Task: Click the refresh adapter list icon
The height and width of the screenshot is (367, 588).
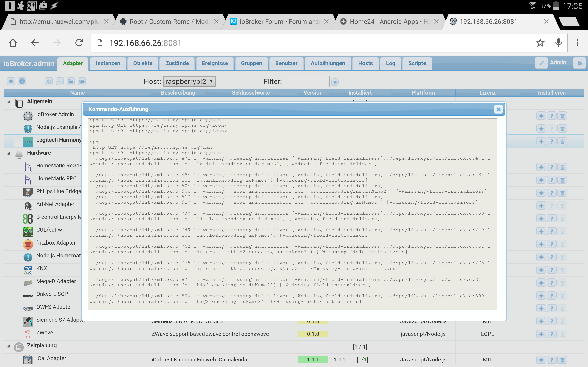Action: click(49, 81)
